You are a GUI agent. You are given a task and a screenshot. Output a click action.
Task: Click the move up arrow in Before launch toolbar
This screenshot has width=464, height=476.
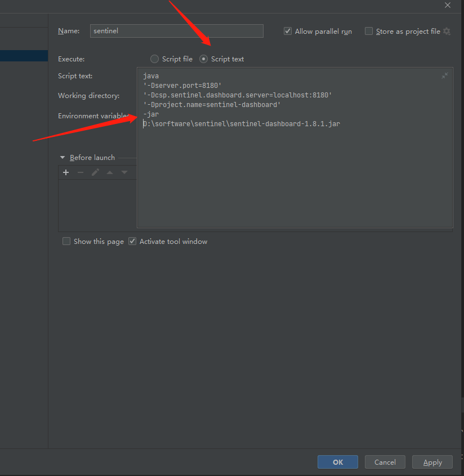[x=109, y=172]
